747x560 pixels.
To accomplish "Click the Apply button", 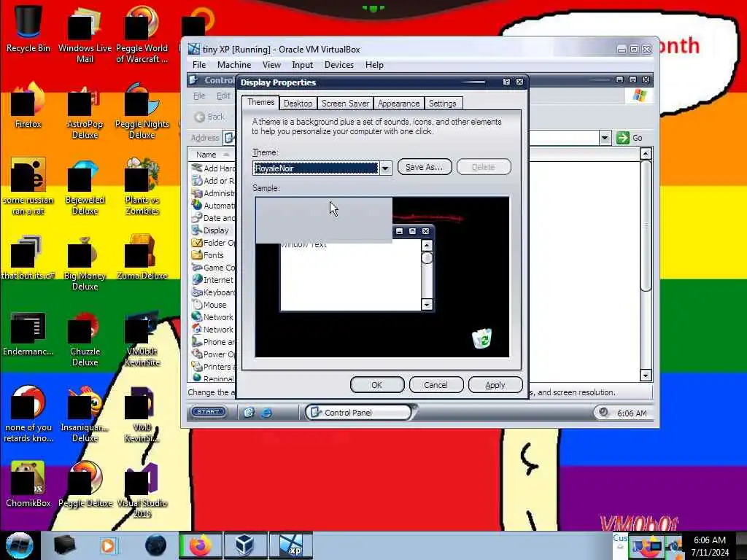I will pyautogui.click(x=495, y=385).
